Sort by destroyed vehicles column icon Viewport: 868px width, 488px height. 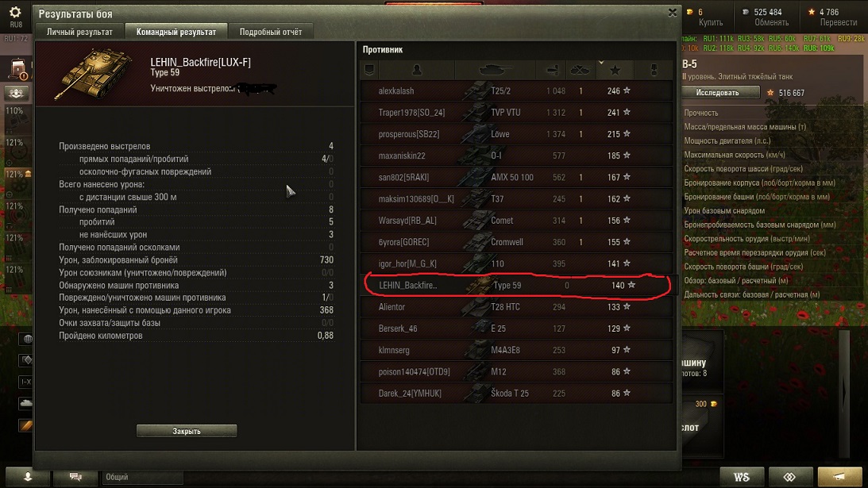click(x=581, y=70)
